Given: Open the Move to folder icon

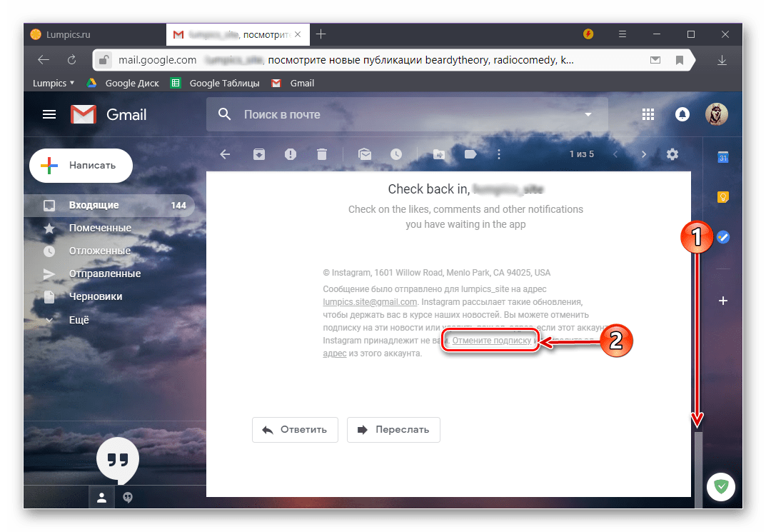Looking at the screenshot, I should coord(439,154).
